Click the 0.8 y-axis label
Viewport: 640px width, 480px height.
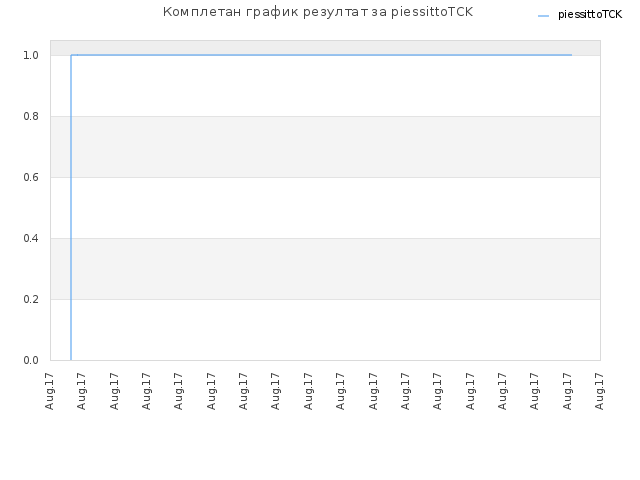[31, 116]
